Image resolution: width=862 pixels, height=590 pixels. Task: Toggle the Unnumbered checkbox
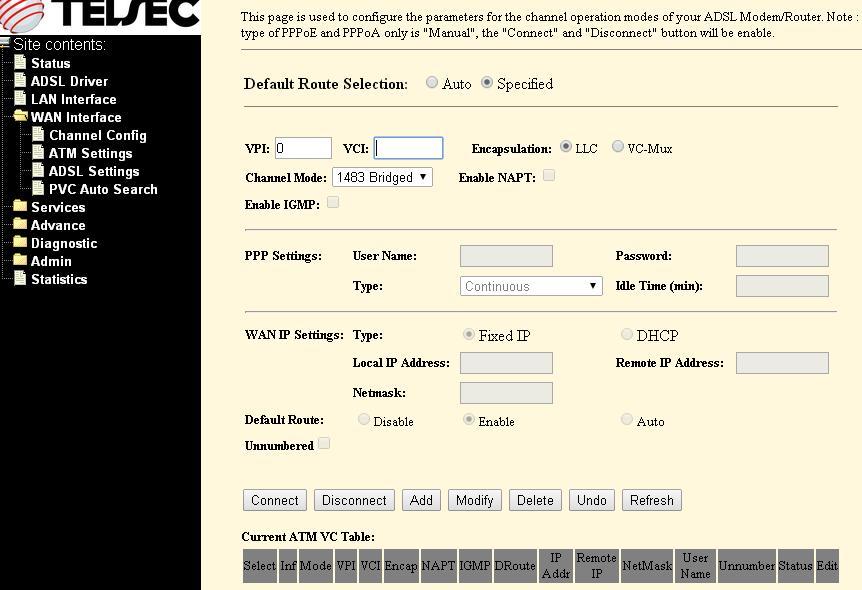tap(324, 443)
